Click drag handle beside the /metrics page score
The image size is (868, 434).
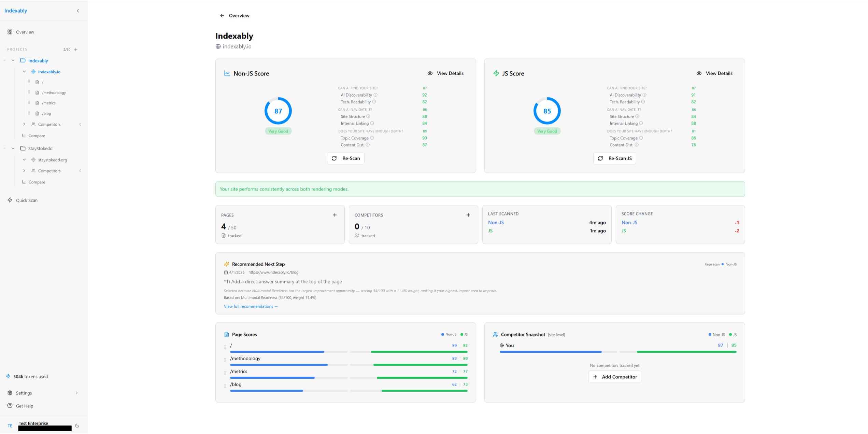point(225,373)
